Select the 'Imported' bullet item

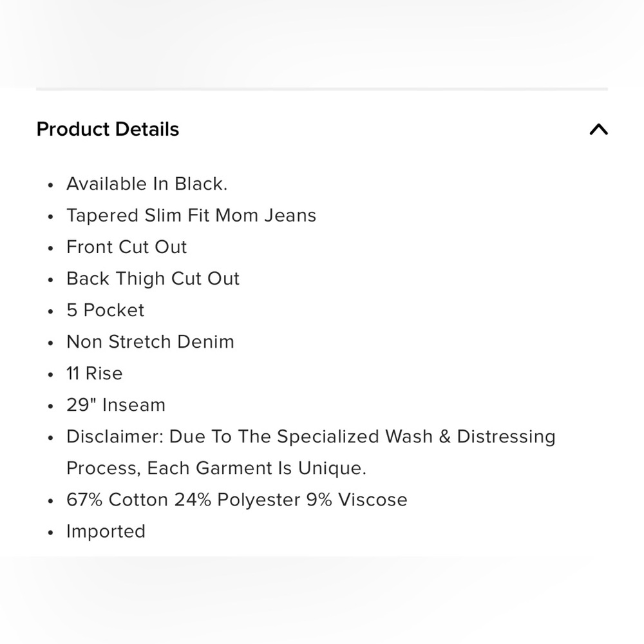tap(106, 531)
